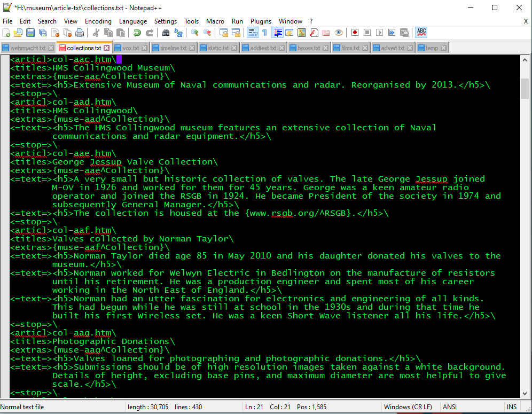Open the Search menu
This screenshot has width=532, height=414.
click(47, 21)
